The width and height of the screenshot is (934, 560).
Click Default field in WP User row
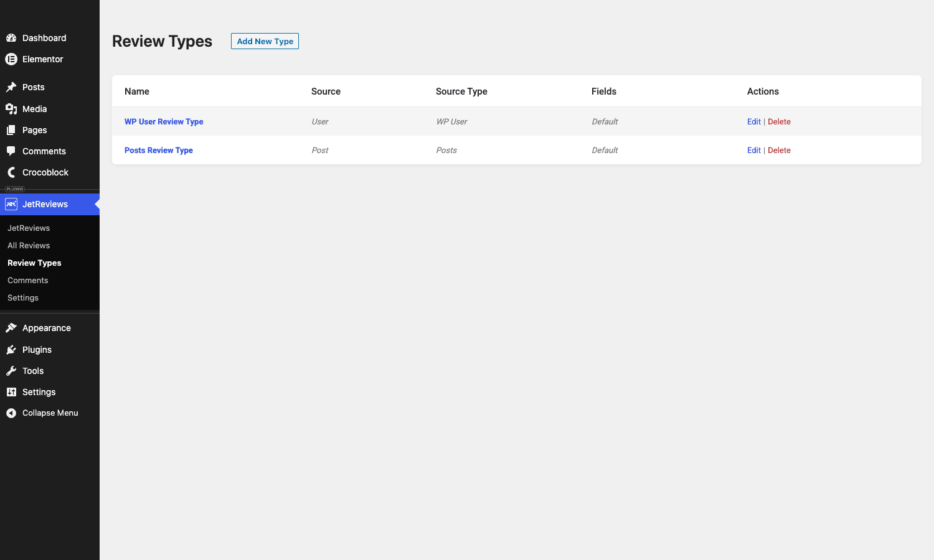pyautogui.click(x=605, y=122)
